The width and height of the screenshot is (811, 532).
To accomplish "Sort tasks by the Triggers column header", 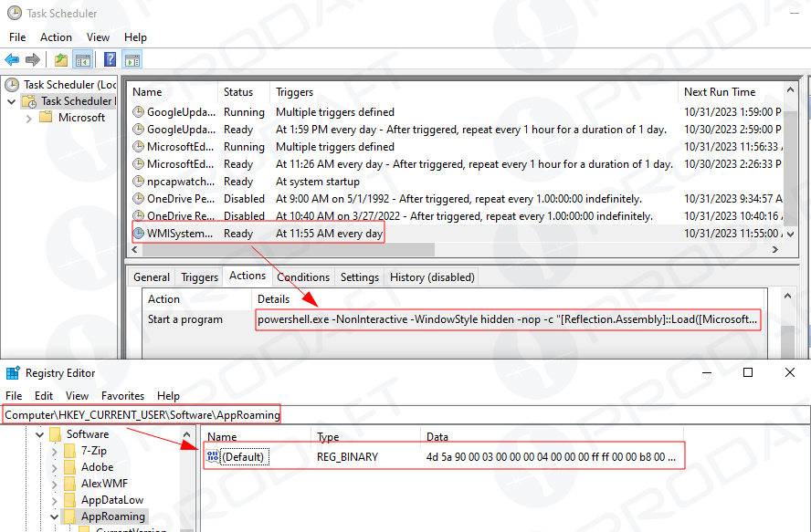I will (474, 92).
